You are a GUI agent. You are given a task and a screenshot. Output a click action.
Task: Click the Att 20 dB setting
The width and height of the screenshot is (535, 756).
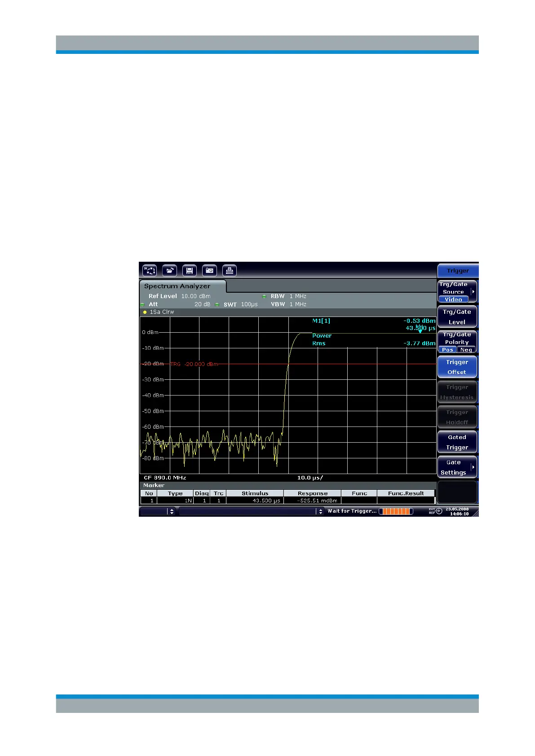180,304
